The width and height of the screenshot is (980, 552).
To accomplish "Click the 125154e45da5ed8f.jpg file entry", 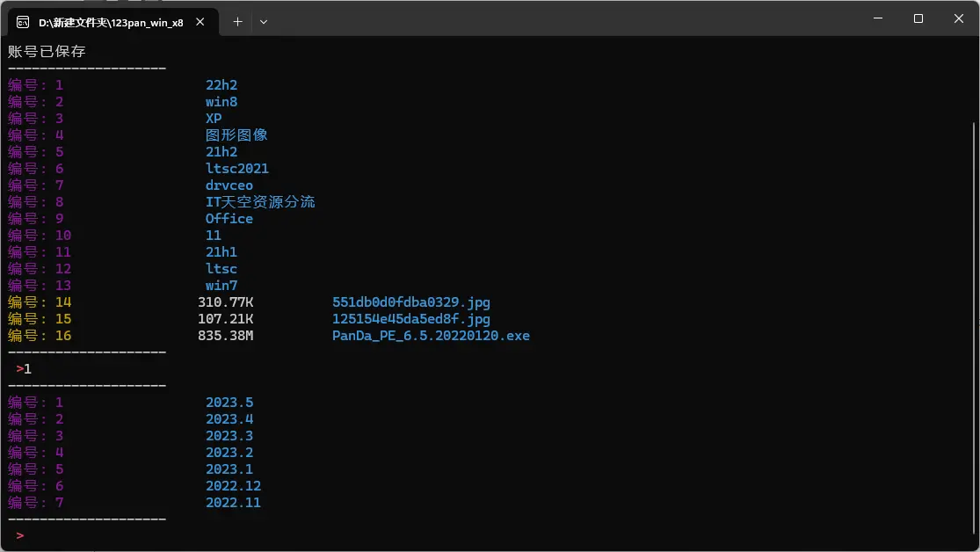I will point(410,319).
